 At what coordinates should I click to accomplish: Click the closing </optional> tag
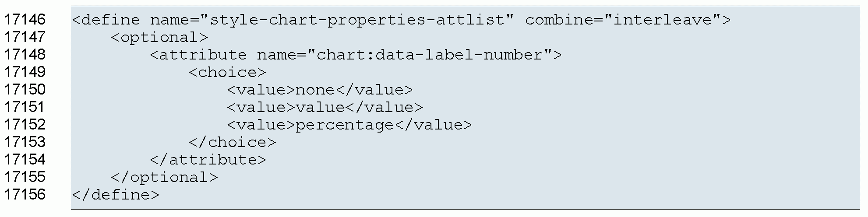[164, 177]
